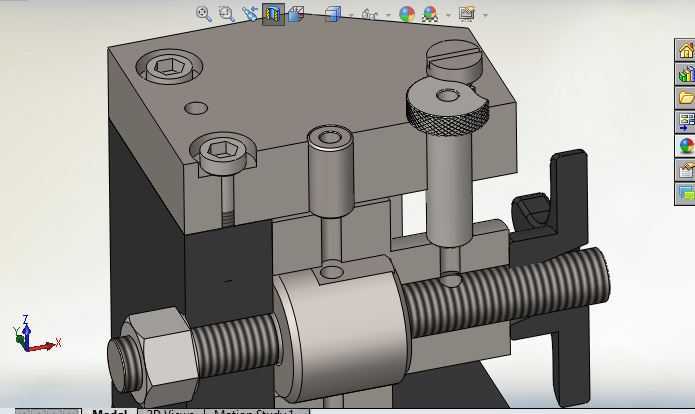Screen dimensions: 695x414
Task: Open the bottom task pane tab icon
Action: 685,194
